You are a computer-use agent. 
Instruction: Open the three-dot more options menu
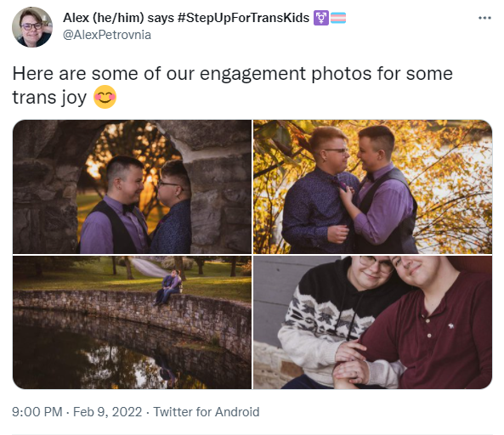484,18
